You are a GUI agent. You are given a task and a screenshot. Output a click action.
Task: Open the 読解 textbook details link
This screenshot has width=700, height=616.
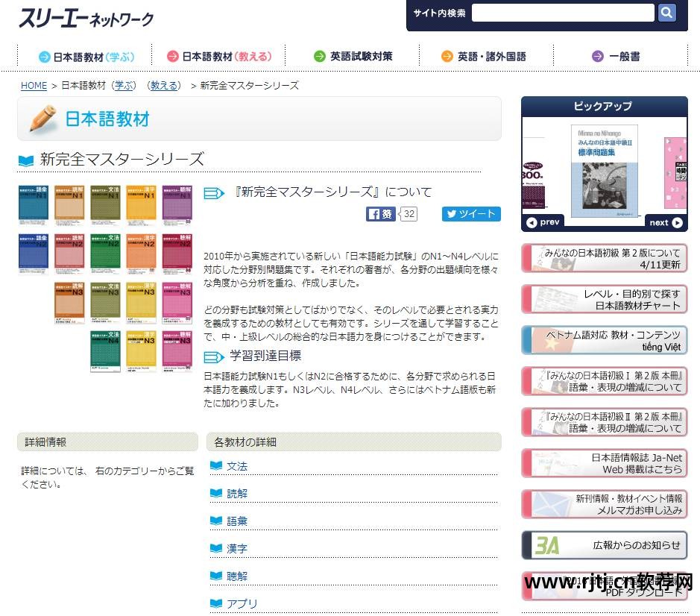237,494
